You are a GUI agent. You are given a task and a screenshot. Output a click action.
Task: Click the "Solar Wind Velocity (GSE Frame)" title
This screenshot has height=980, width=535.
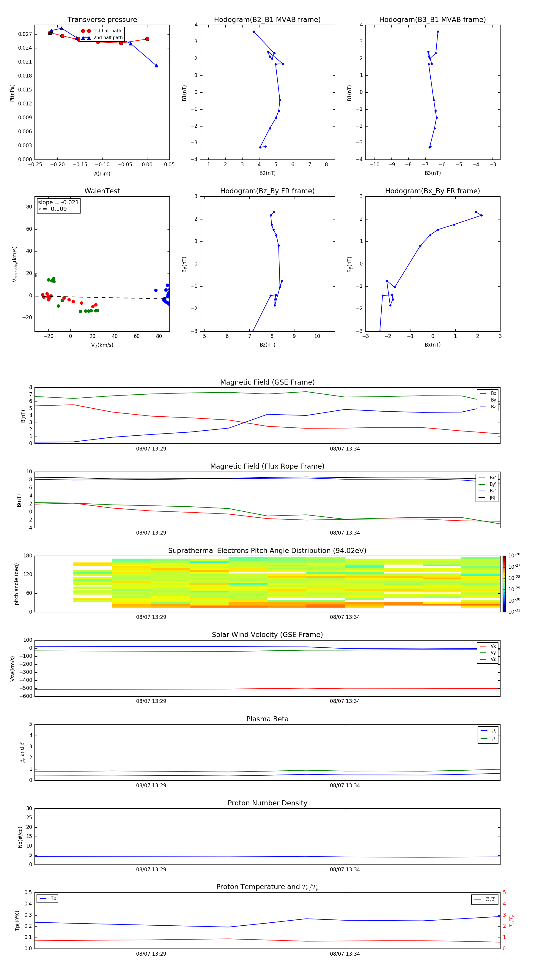tap(267, 635)
